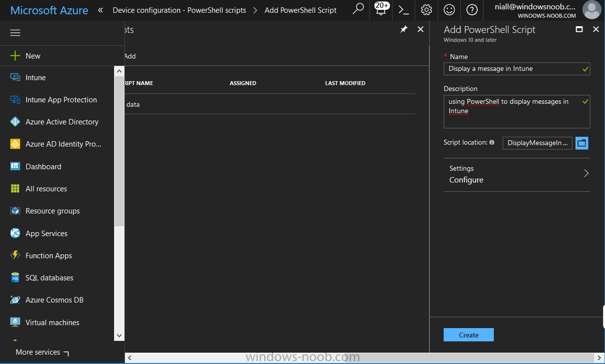The image size is (605, 364).
Task: Open account avatar menu
Action: 592,10
